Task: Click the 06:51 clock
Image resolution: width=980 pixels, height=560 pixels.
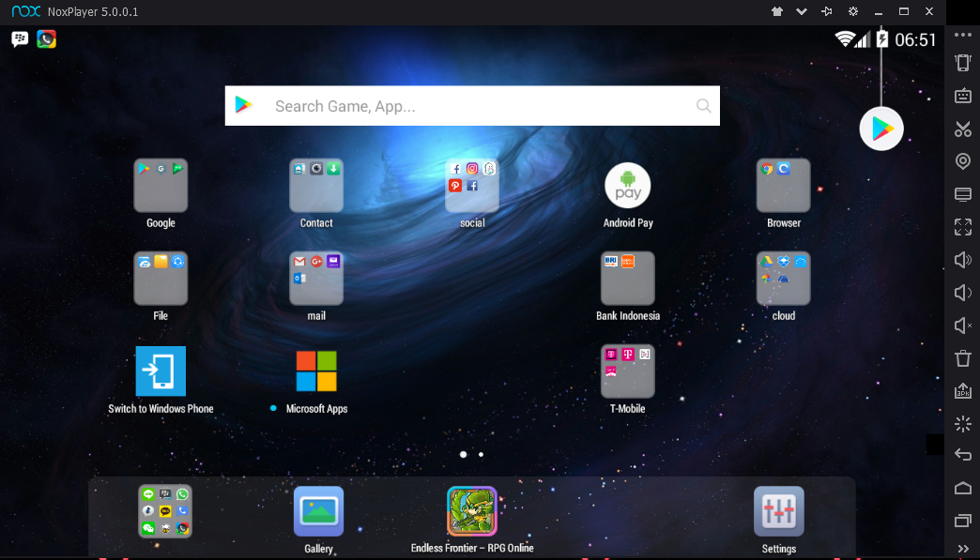Action: tap(915, 40)
